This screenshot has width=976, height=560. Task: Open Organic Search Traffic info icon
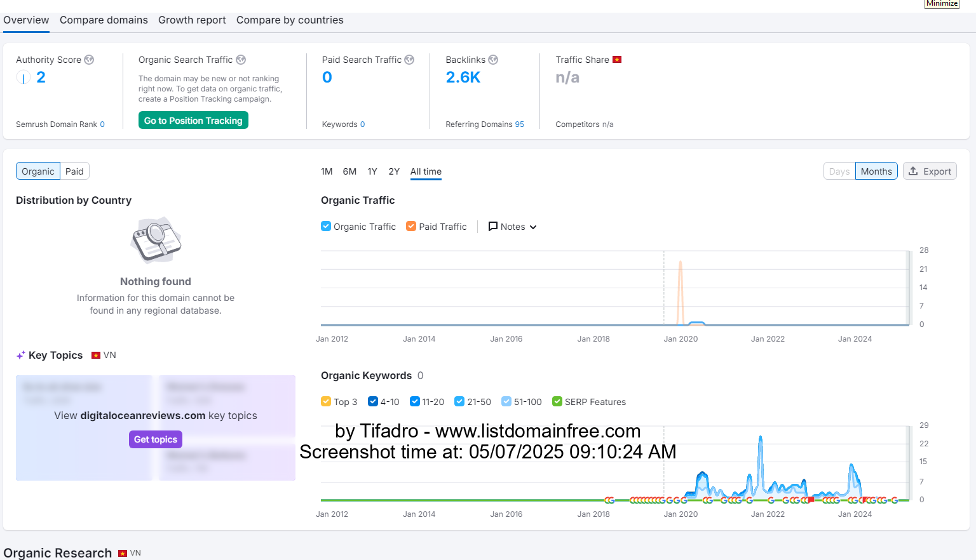pos(241,60)
